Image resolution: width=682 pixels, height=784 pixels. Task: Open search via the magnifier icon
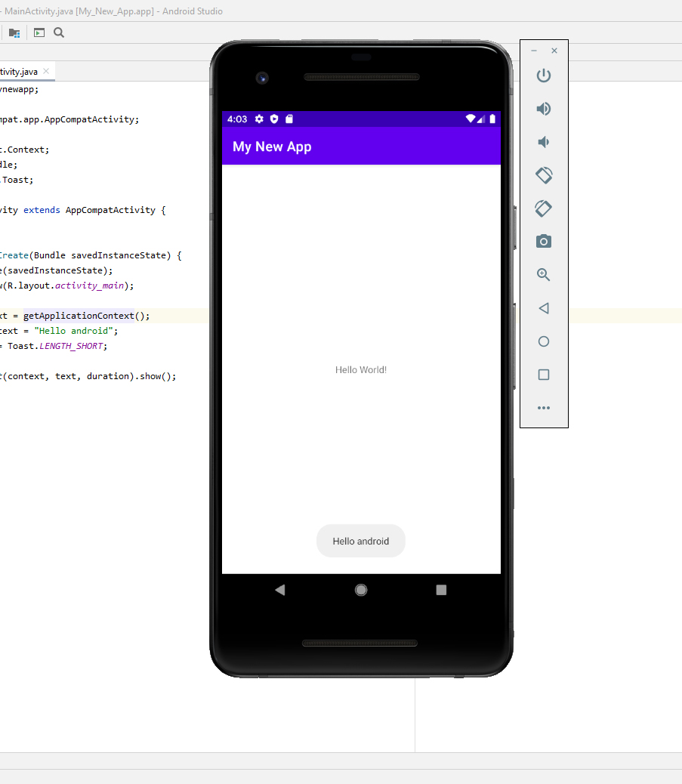(58, 32)
